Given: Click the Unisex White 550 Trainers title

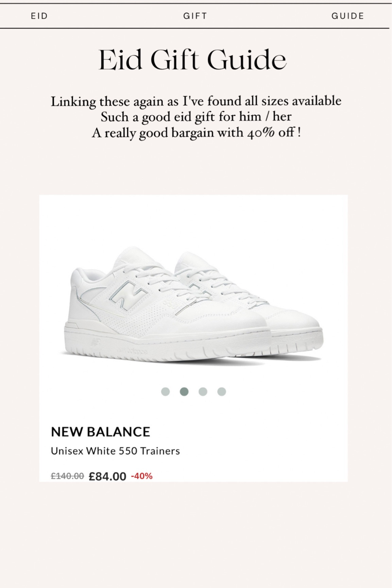Looking at the screenshot, I should pos(115,452).
